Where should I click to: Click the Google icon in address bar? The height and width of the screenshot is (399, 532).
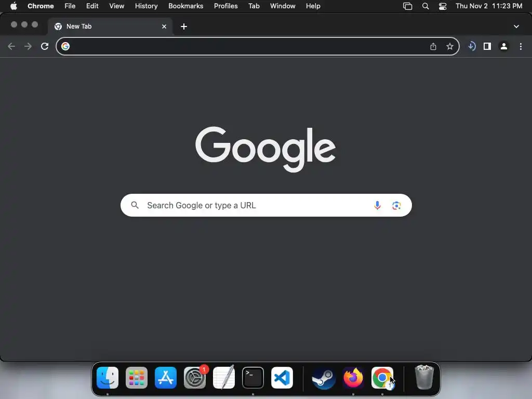[65, 46]
